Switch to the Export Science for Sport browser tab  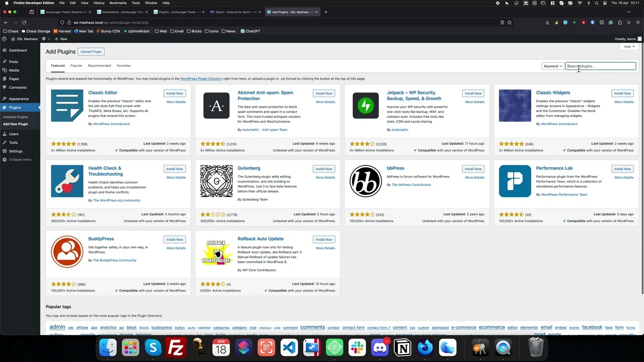(236, 12)
